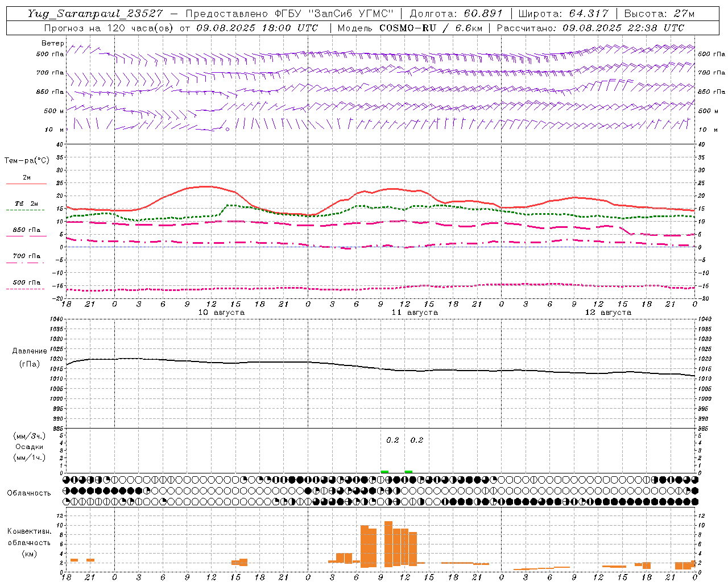Select the 'Модель COSMO-RU / 6.6км' text

coord(409,28)
